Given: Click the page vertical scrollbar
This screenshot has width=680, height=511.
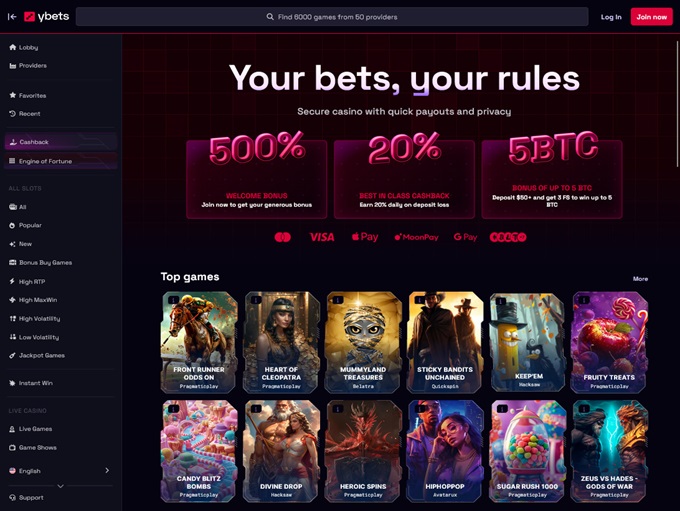Looking at the screenshot, I should [677, 104].
